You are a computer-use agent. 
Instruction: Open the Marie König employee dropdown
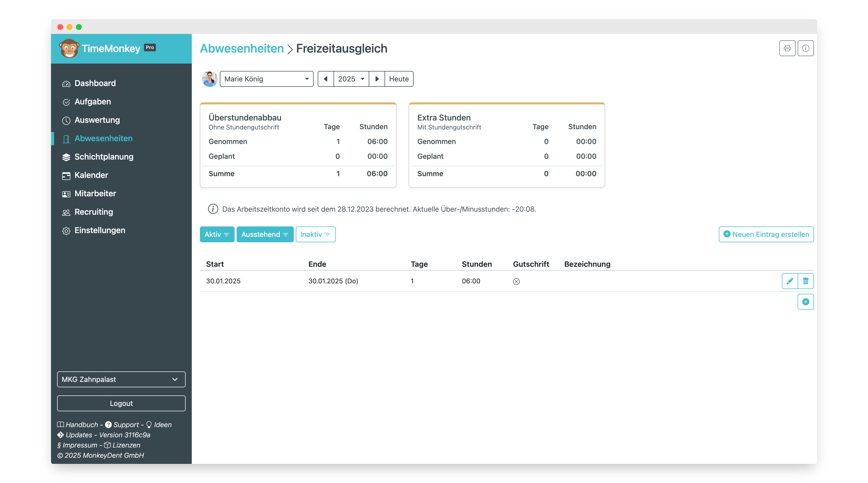click(x=266, y=79)
